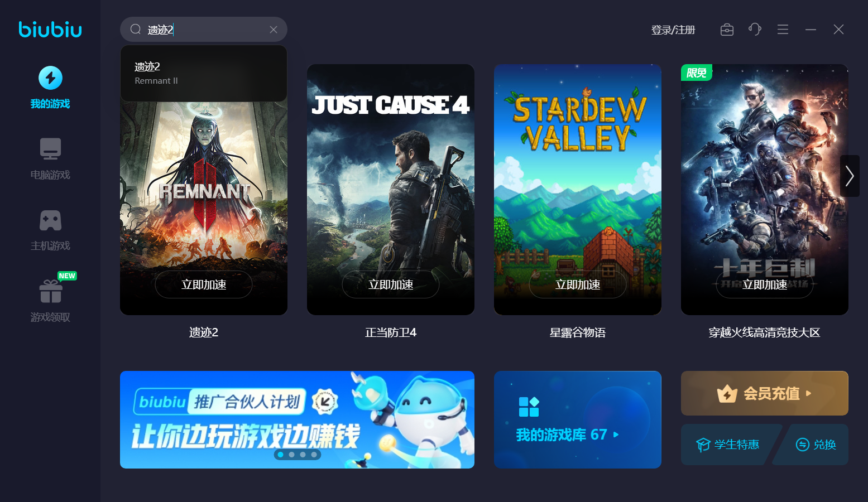
Task: Switch to 电脑游戏 sidebar section
Action: (x=50, y=159)
